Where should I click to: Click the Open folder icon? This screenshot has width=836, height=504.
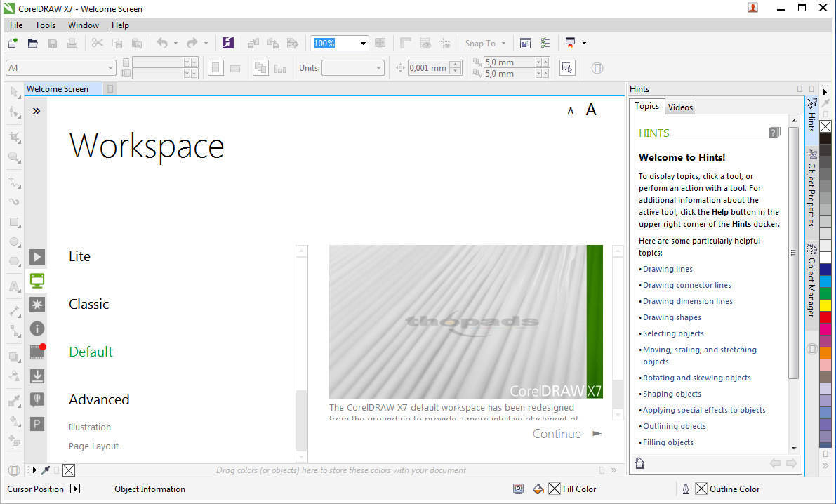tap(32, 44)
